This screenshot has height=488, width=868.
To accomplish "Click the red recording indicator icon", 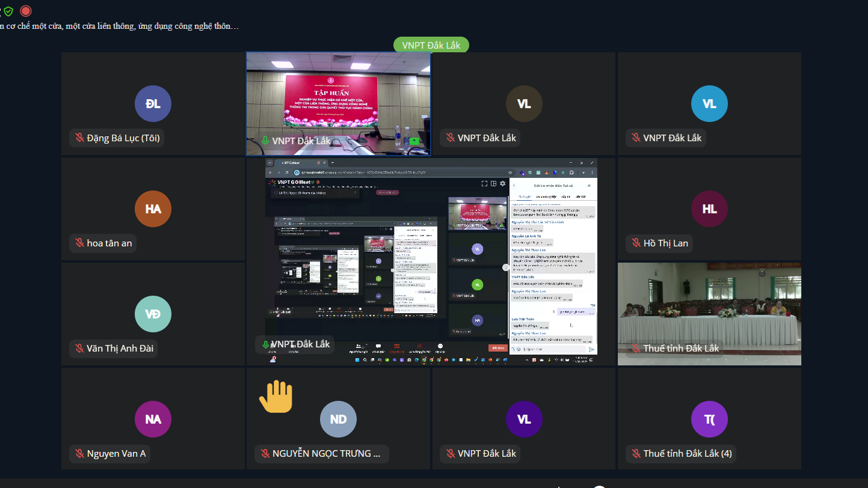I will pos(25,11).
